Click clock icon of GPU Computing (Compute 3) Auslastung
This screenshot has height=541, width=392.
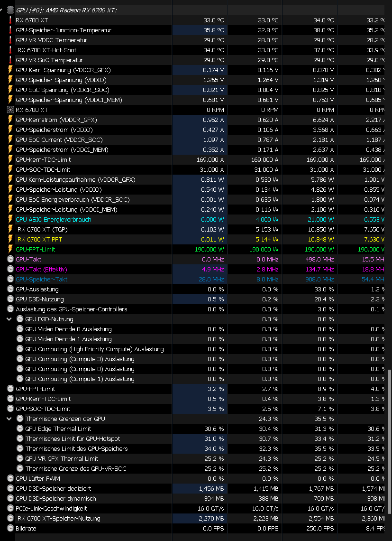coord(20,359)
